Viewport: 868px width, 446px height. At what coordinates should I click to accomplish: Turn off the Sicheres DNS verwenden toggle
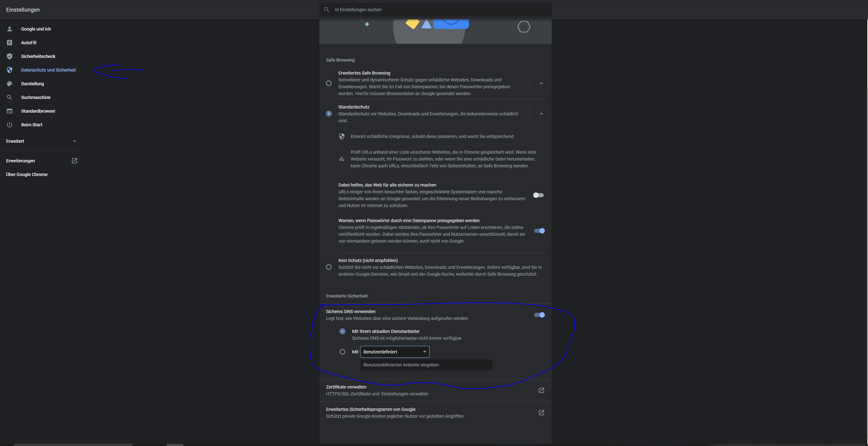(x=539, y=315)
